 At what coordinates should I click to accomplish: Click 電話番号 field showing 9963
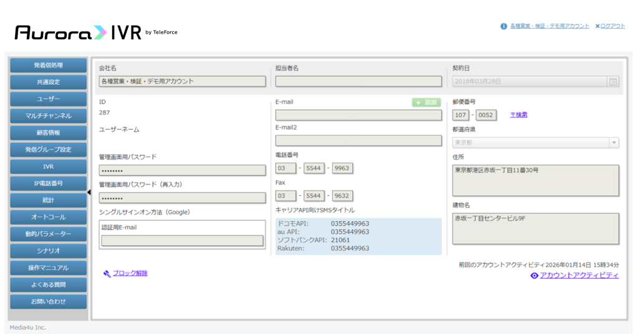[x=342, y=168]
